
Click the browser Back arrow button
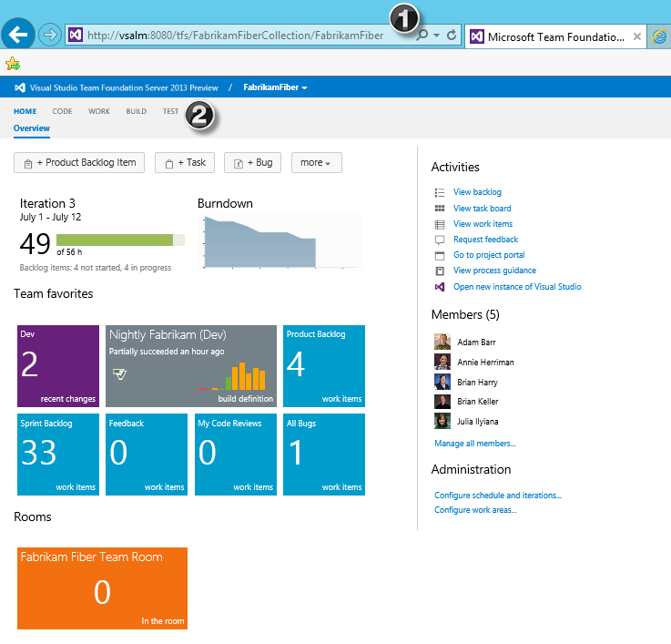[18, 35]
